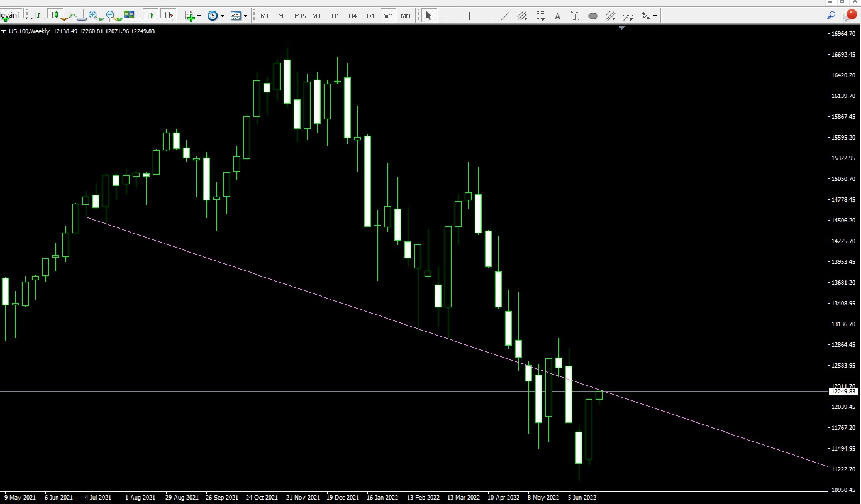Select the text label 'T' tool
This screenshot has width=861, height=504.
pos(575,16)
